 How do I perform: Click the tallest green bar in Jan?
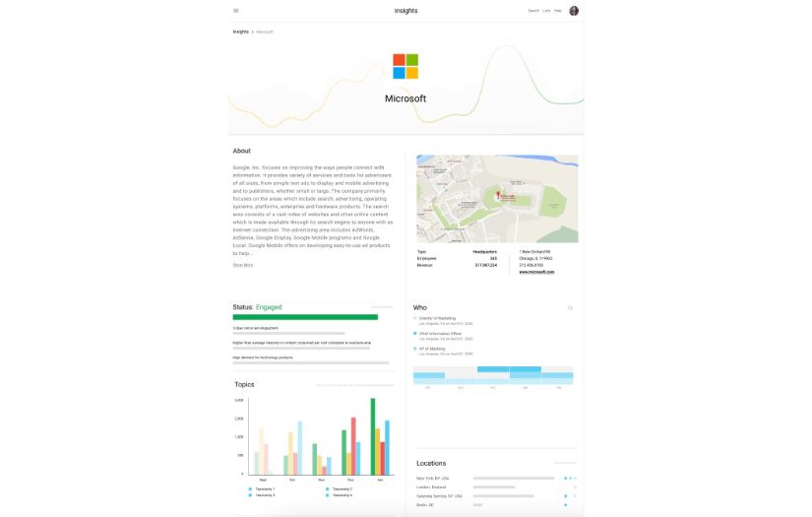[x=373, y=436]
